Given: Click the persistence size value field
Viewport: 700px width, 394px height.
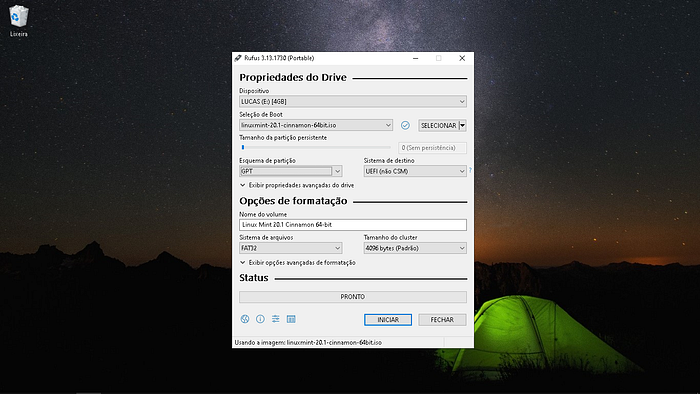Looking at the screenshot, I should click(x=432, y=148).
